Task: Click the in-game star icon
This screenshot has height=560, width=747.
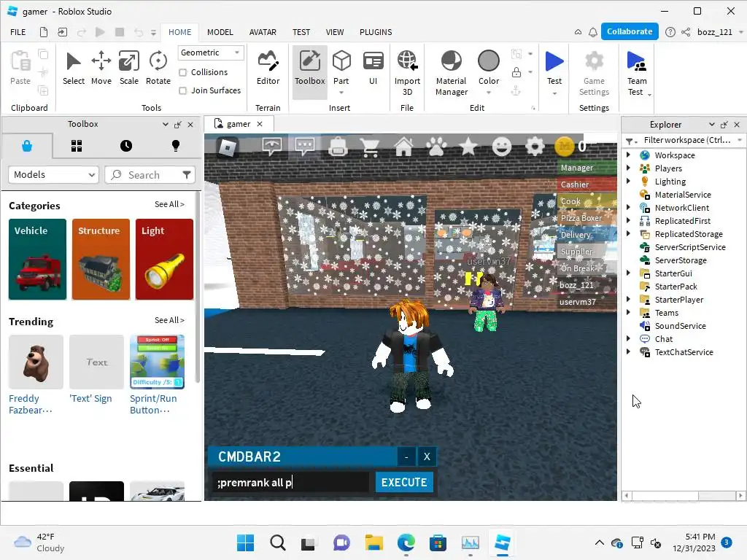Action: tap(468, 147)
